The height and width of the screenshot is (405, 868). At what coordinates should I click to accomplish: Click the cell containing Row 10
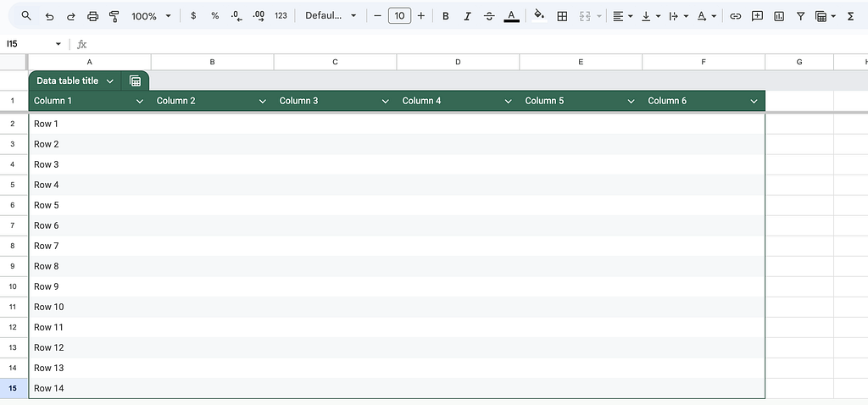[x=90, y=307]
